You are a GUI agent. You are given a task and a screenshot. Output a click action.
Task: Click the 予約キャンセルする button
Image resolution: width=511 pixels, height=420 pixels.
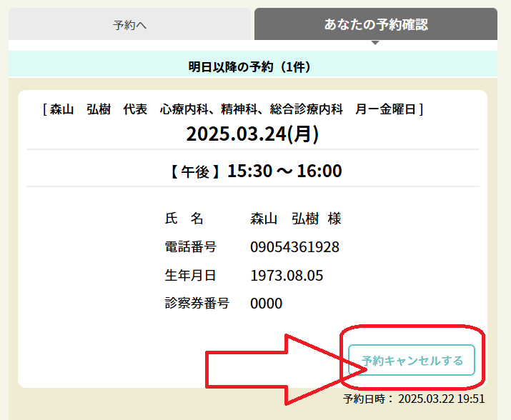pyautogui.click(x=412, y=361)
